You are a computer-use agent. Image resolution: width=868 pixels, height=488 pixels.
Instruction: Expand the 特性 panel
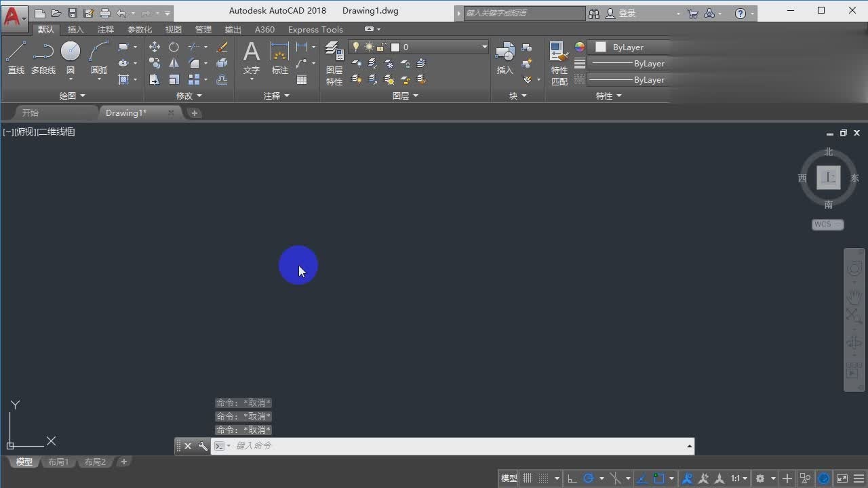tap(609, 96)
